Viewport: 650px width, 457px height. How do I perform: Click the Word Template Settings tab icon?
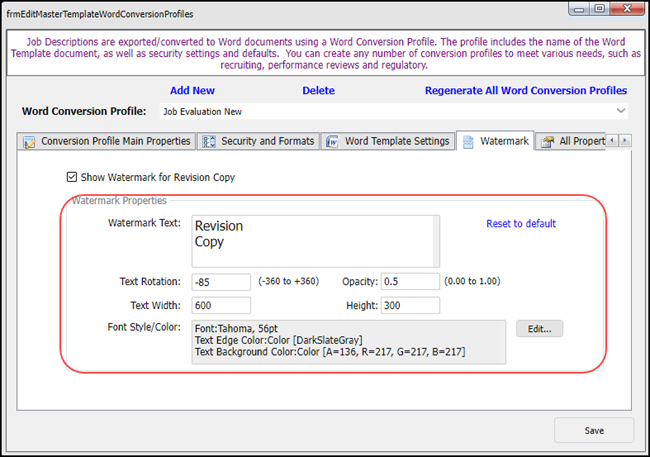(x=332, y=142)
